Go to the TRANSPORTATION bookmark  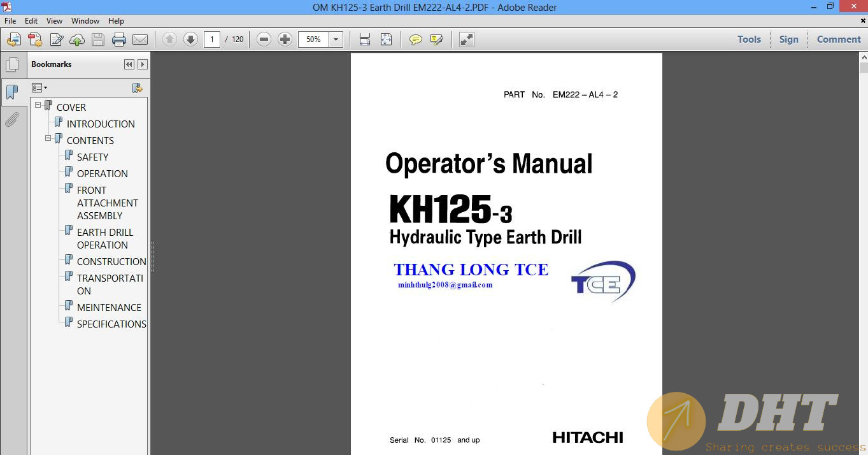pos(110,284)
